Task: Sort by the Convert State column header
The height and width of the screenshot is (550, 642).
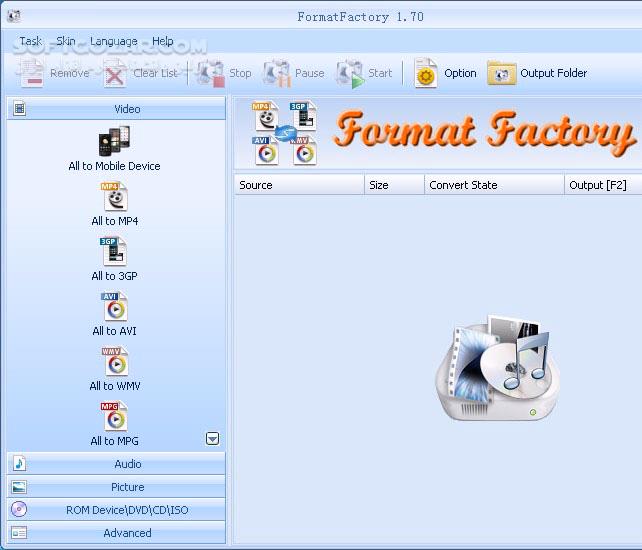Action: point(494,185)
